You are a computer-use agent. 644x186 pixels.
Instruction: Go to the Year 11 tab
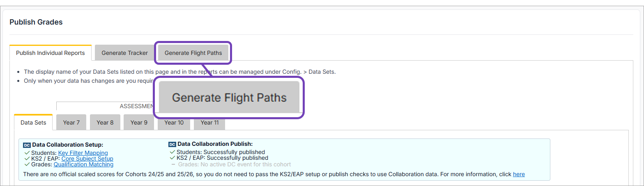(x=209, y=122)
